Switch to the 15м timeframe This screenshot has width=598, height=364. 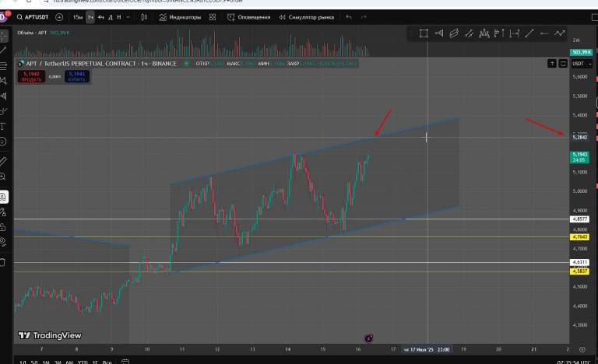(77, 17)
